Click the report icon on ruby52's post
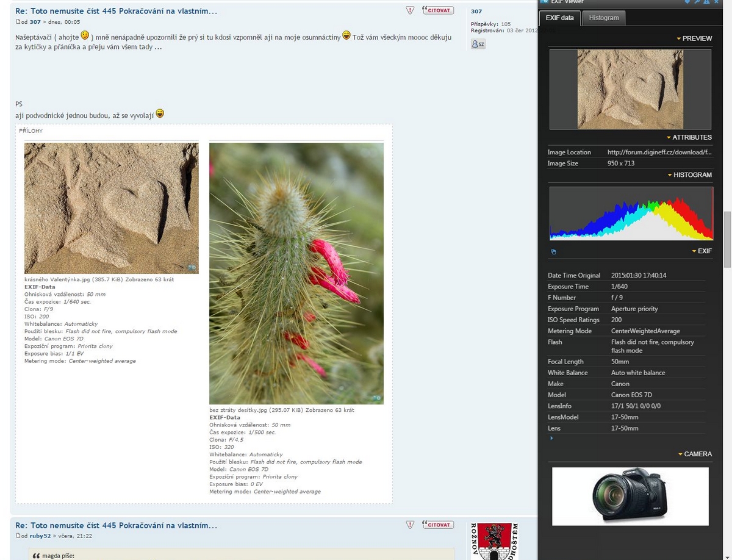732x560 pixels. pyautogui.click(x=410, y=525)
